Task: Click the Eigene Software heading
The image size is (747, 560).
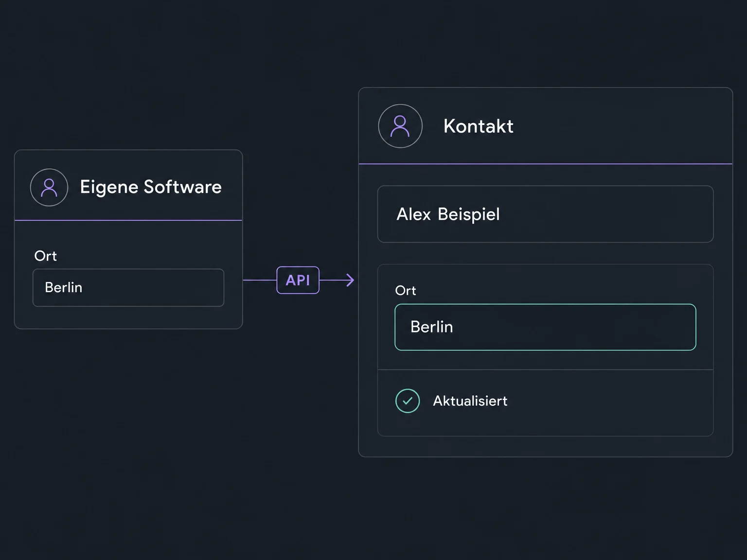Action: click(151, 187)
